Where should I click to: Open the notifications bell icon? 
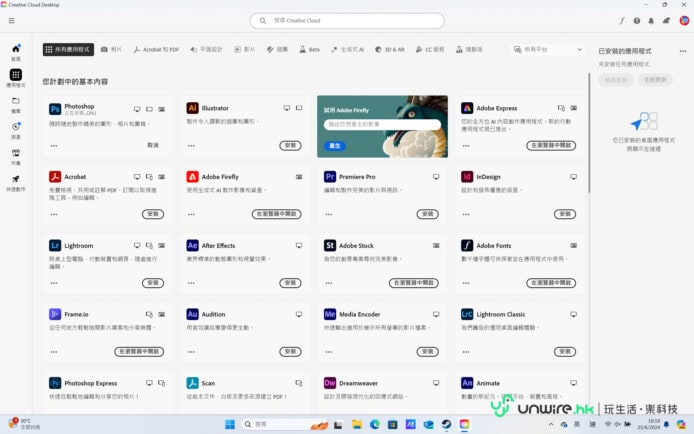click(651, 20)
